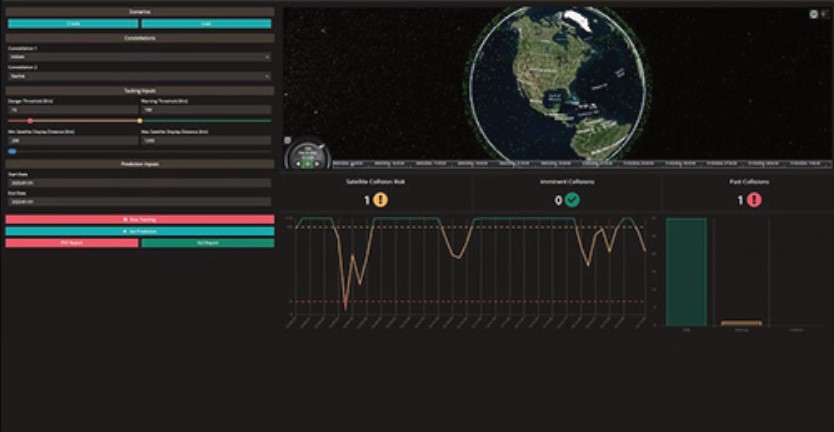Click the red danger threshold slider handle
Image resolution: width=834 pixels, height=432 pixels.
click(30, 121)
